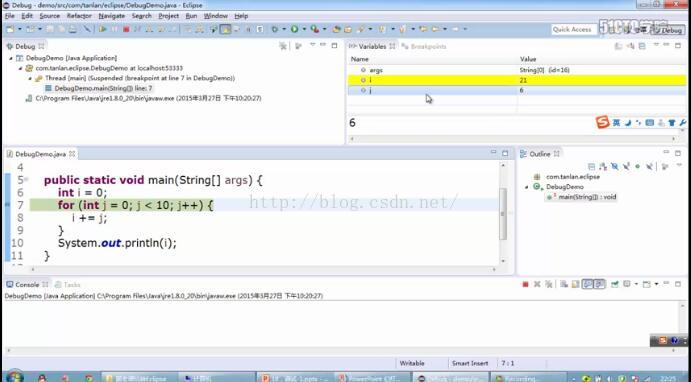Open the Run button dropdown arrow

click(x=304, y=30)
